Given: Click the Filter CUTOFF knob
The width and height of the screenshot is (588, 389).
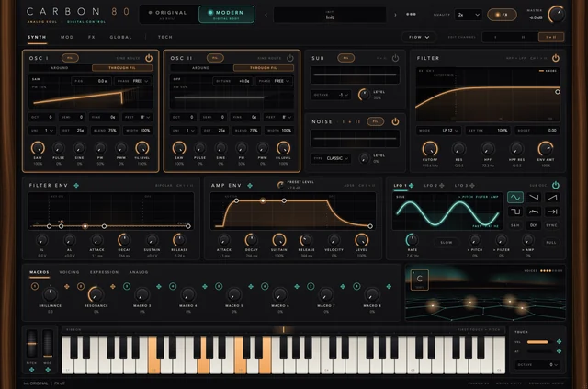Looking at the screenshot, I should pyautogui.click(x=430, y=149).
